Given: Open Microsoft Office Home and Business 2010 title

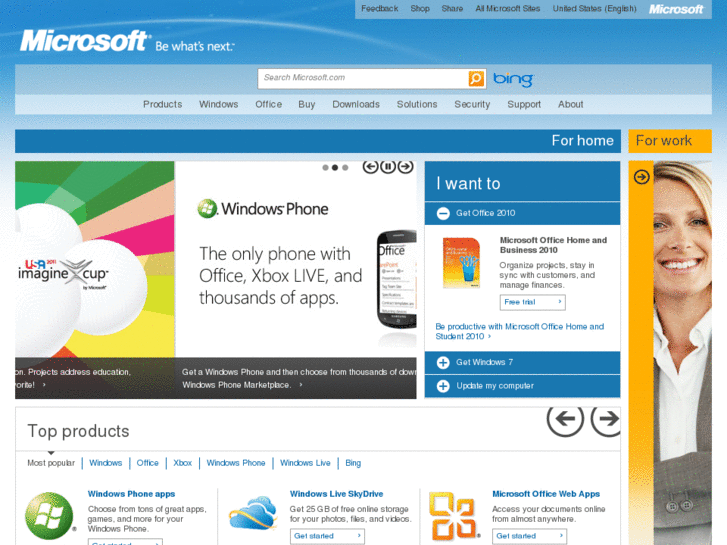Looking at the screenshot, I should pos(553,245).
